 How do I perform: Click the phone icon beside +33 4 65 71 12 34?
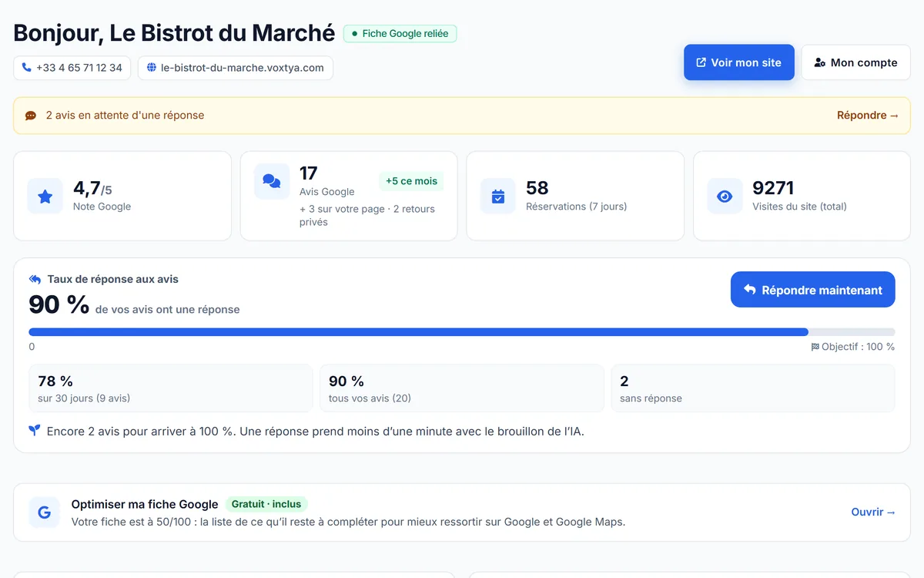[x=27, y=68]
